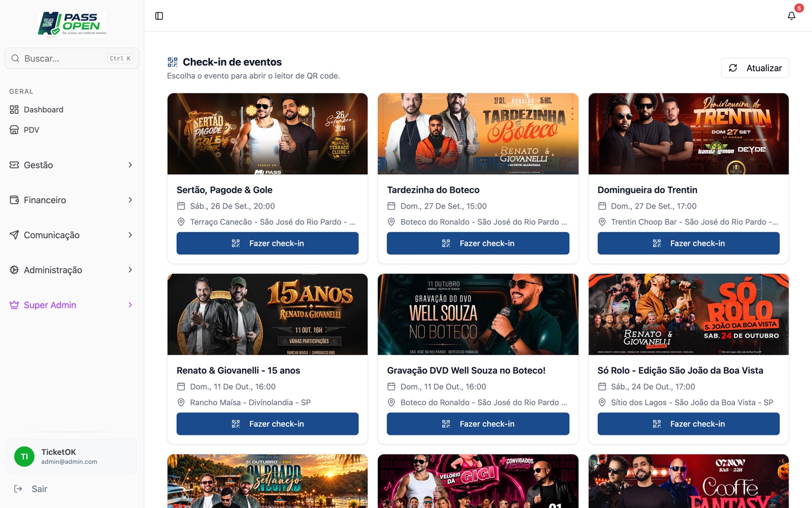Click location pin on Sertão, Pagode & Gole

pyautogui.click(x=181, y=221)
